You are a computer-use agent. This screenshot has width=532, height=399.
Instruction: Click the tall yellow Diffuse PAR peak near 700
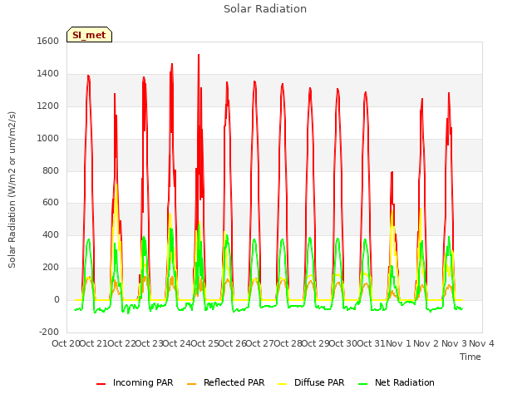click(x=116, y=185)
